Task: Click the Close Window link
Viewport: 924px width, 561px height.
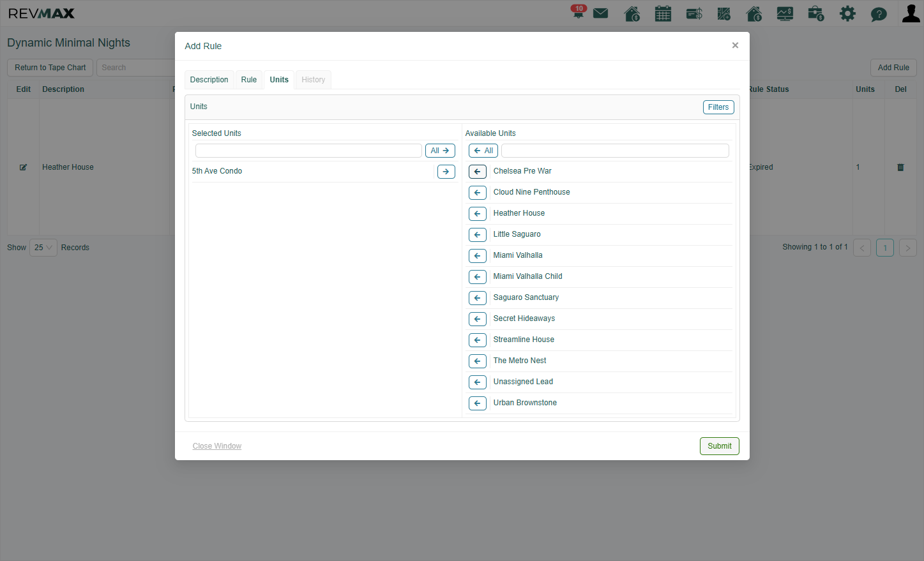Action: tap(217, 446)
